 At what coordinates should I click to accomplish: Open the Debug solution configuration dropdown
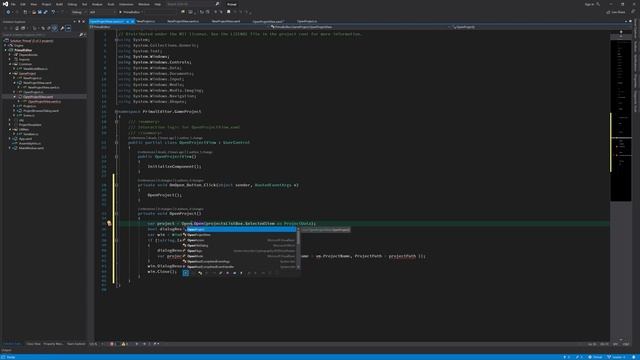[78, 12]
